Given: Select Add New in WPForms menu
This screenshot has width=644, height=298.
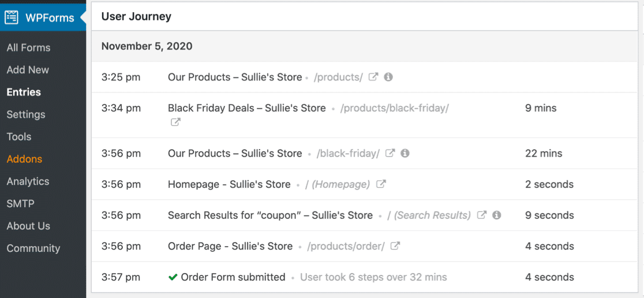Looking at the screenshot, I should [28, 70].
